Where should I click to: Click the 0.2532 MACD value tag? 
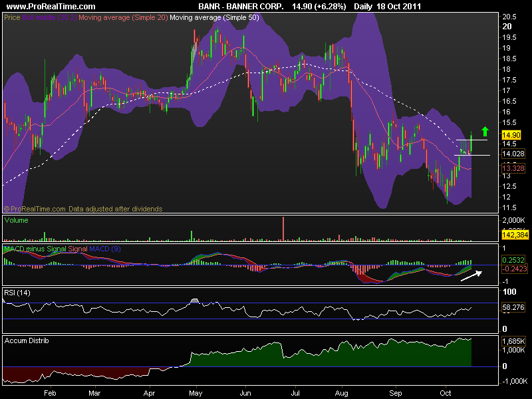(x=513, y=260)
